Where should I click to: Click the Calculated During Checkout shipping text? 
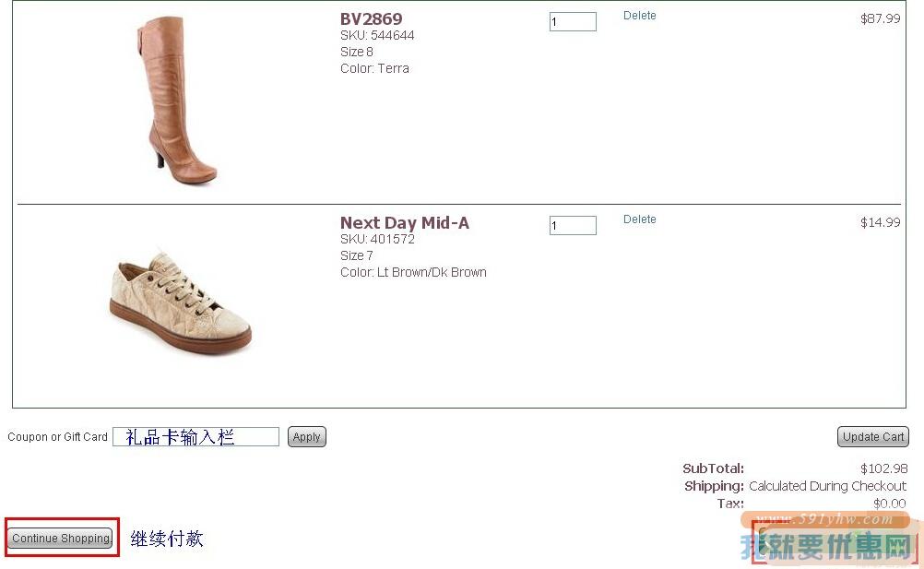coord(827,486)
